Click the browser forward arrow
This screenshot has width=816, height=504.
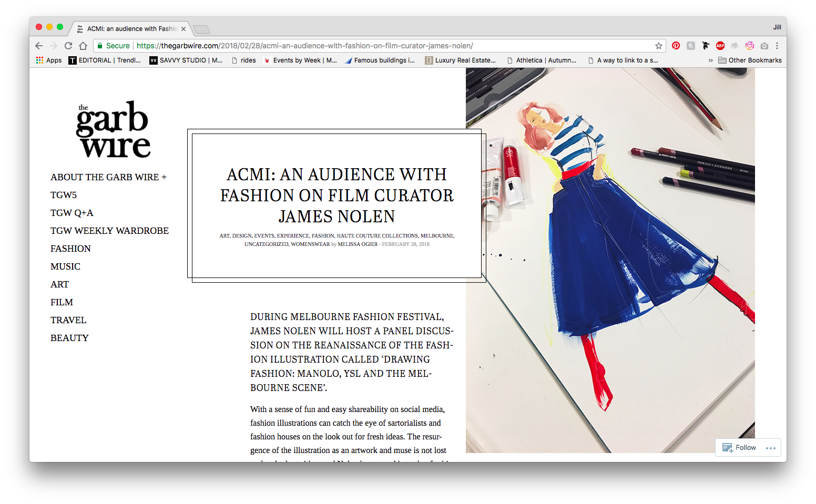pos(54,46)
